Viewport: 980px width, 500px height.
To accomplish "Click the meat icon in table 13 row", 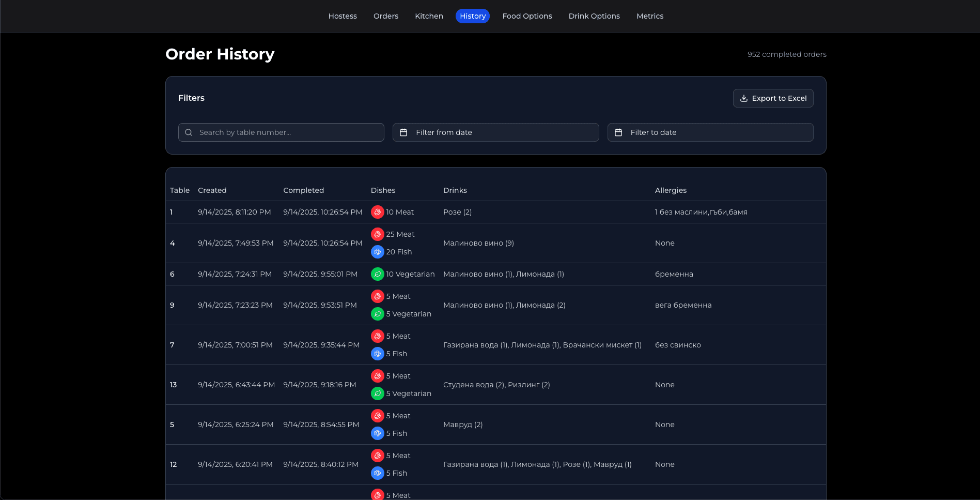I will (378, 376).
